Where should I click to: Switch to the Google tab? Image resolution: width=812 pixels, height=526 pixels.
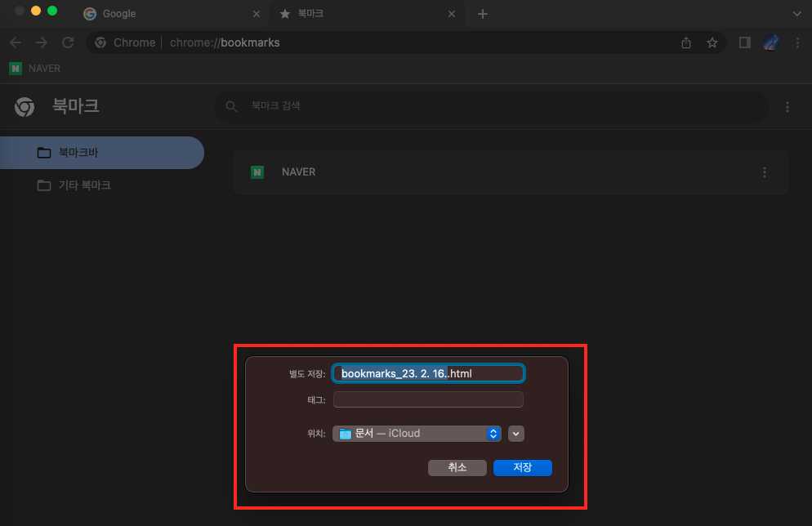point(171,14)
